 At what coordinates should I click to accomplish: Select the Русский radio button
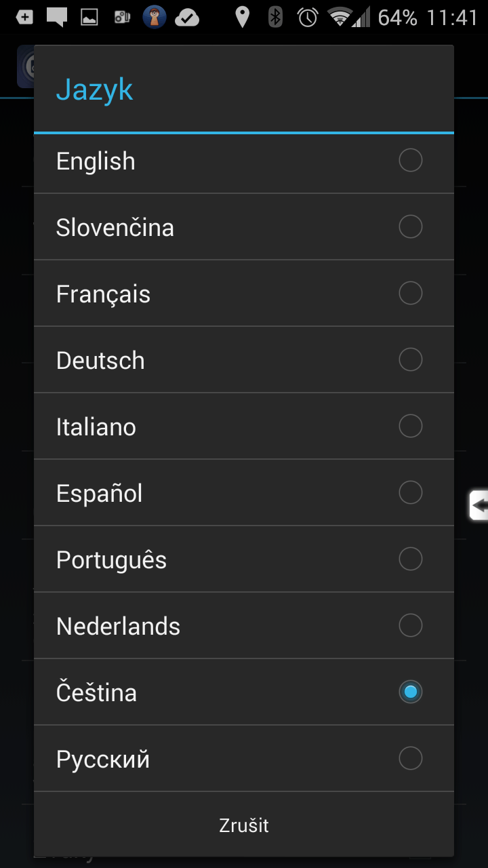[x=410, y=758]
